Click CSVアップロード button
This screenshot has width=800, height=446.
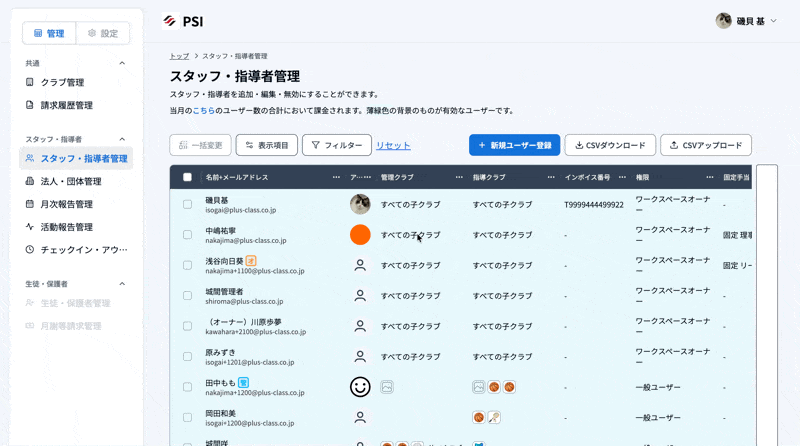[706, 145]
